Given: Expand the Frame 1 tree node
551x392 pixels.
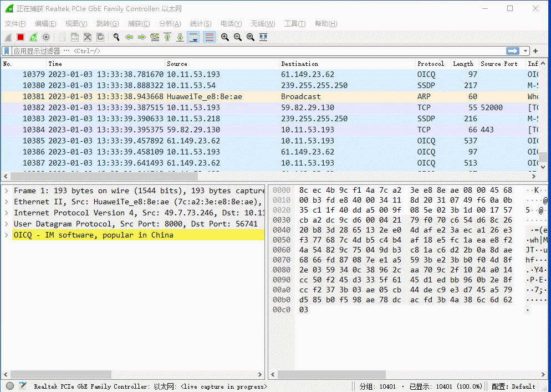Looking at the screenshot, I should coord(6,190).
